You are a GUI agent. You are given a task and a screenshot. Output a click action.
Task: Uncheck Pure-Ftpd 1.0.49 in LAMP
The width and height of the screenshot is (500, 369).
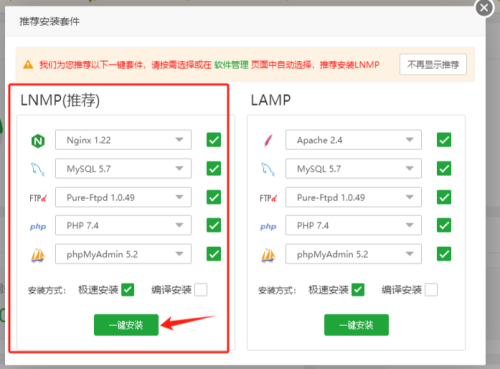click(444, 197)
